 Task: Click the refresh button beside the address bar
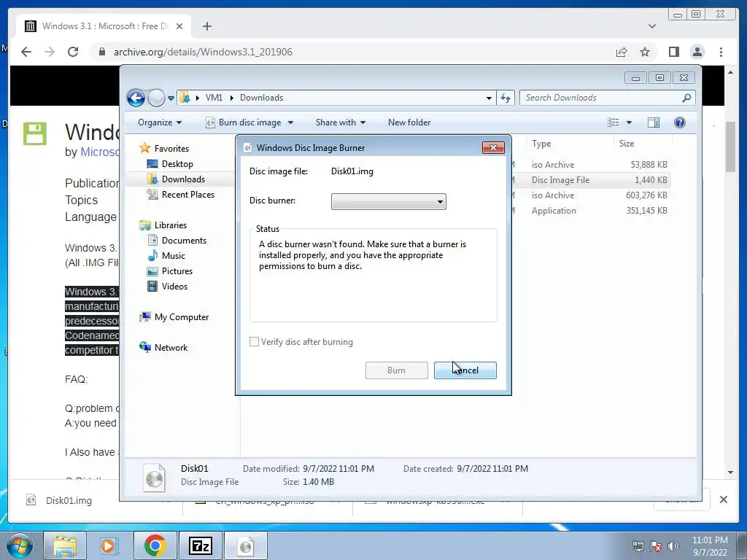pos(506,98)
